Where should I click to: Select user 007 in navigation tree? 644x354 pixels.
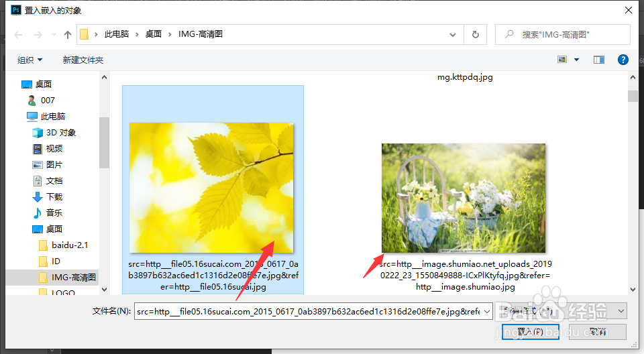tap(41, 100)
